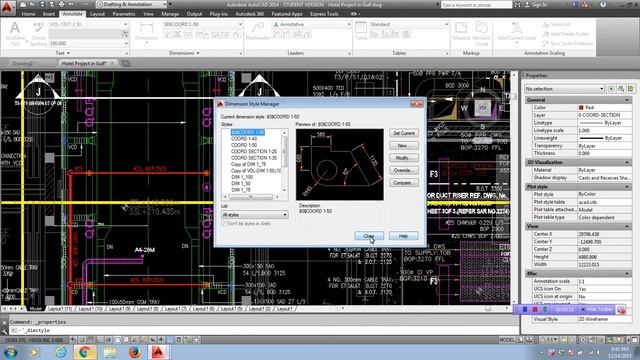Click the New... style button

pos(404,146)
